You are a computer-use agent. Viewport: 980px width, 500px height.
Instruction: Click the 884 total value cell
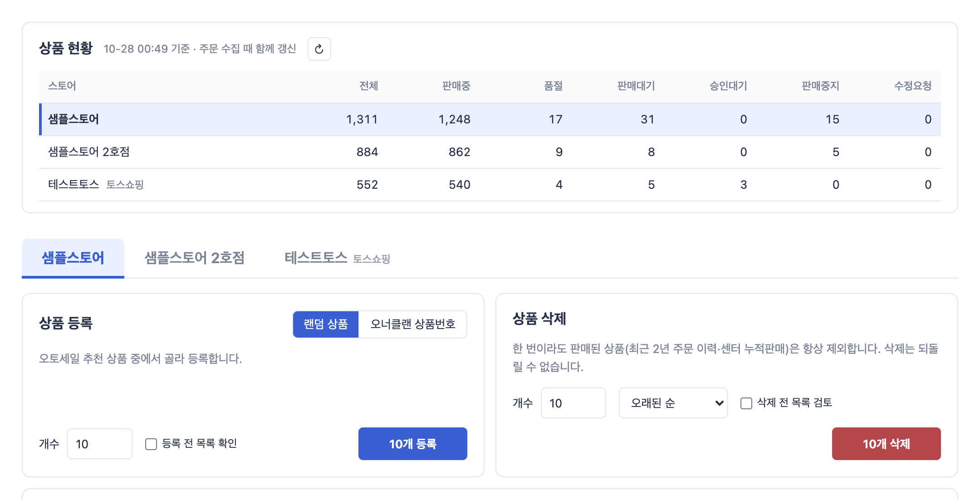tap(367, 152)
